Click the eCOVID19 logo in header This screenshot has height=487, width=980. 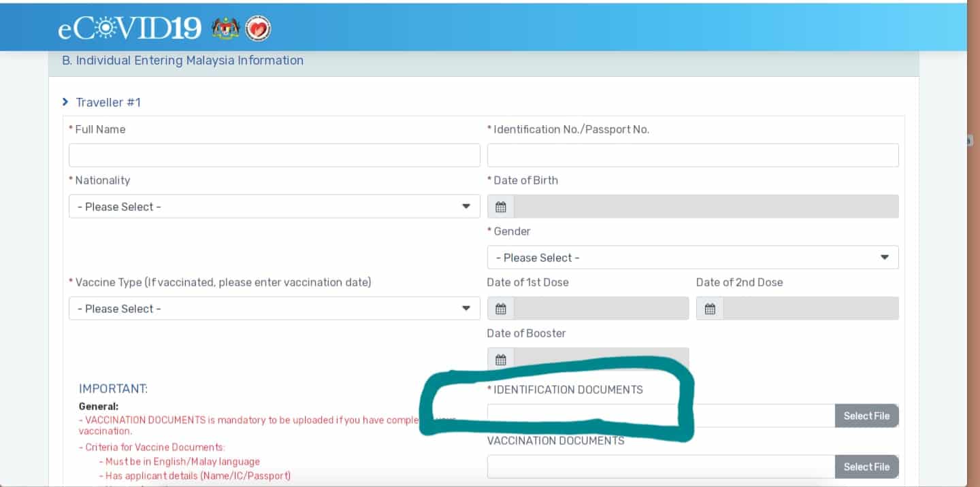point(129,29)
